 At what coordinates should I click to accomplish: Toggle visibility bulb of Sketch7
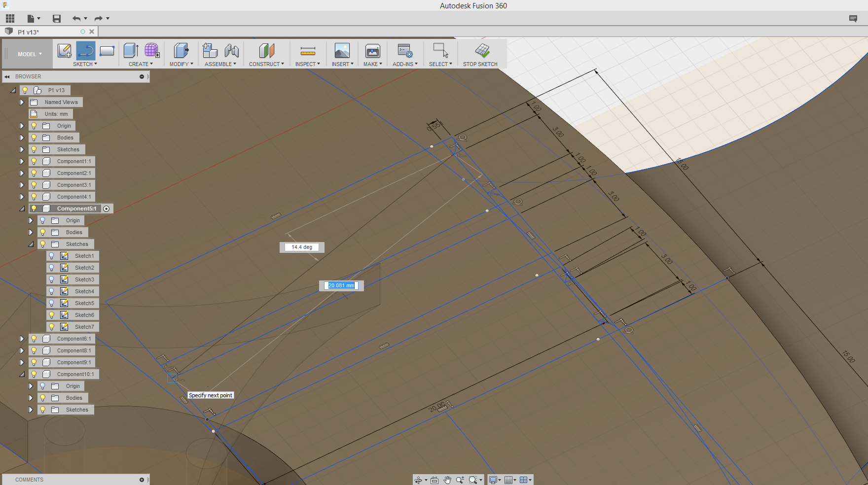(51, 327)
